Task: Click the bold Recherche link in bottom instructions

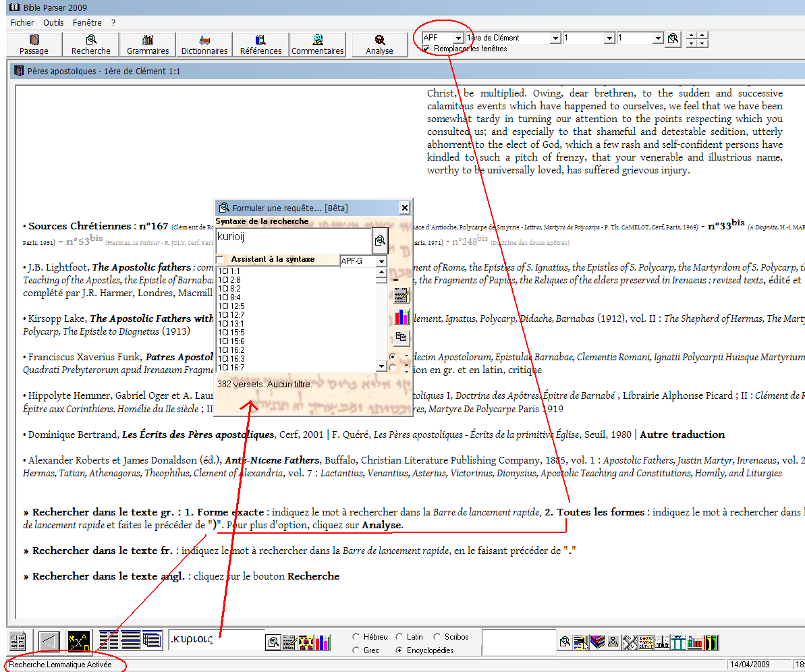Action: point(313,576)
